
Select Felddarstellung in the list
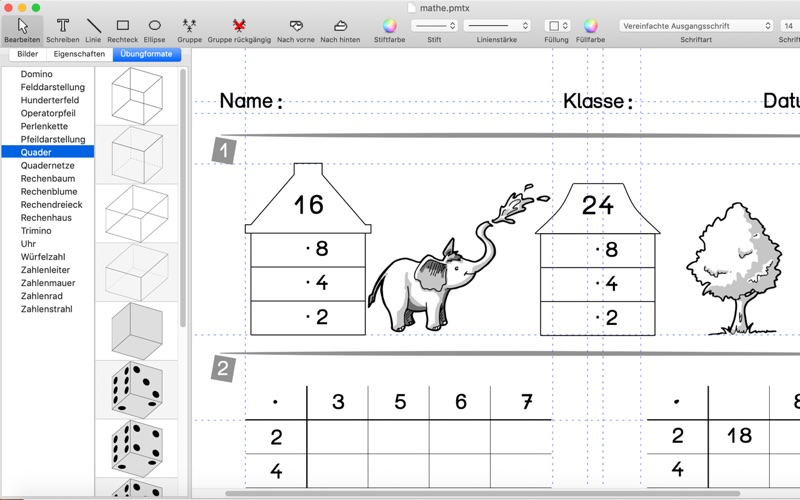pos(53,87)
